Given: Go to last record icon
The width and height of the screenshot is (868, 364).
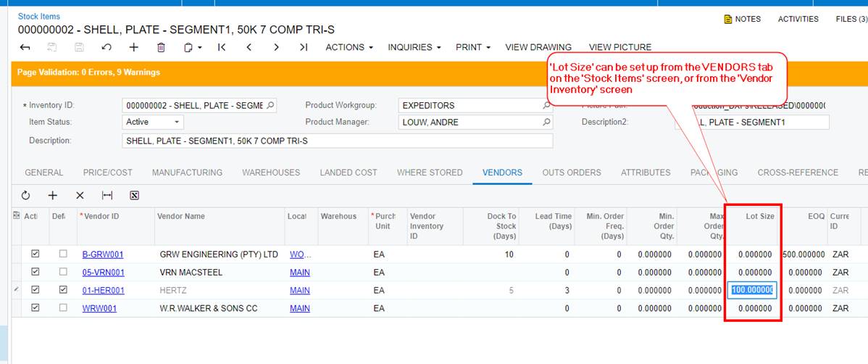Looking at the screenshot, I should point(304,47).
